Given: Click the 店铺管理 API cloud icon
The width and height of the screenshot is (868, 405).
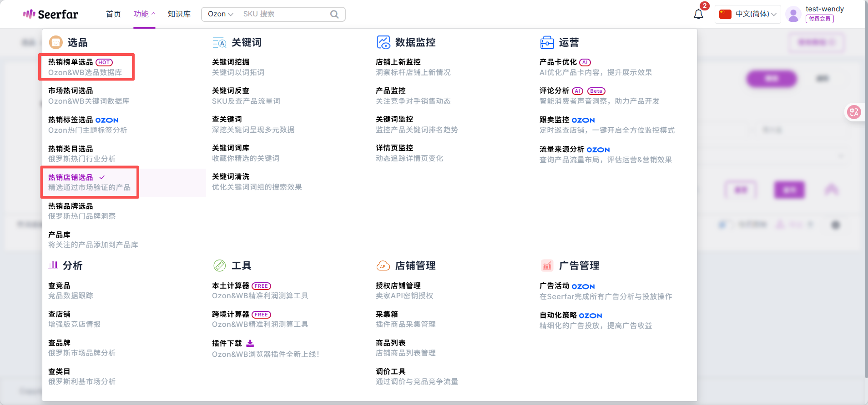Looking at the screenshot, I should 383,266.
